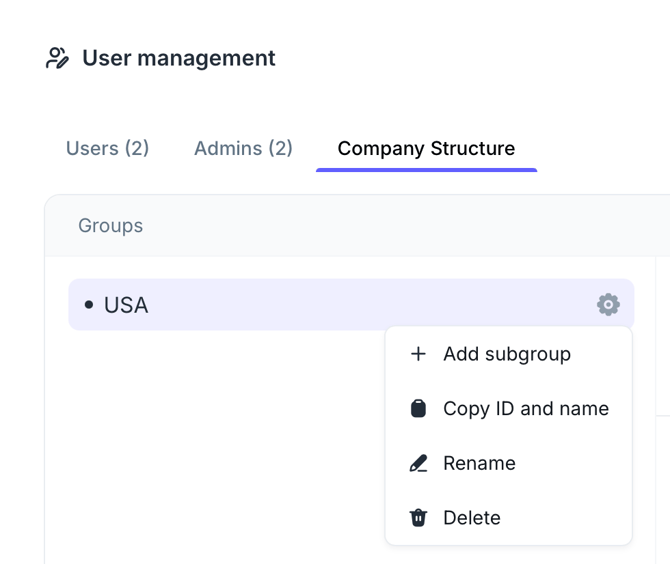Select the Company Structure tab
Image resolution: width=670 pixels, height=564 pixels.
[x=426, y=148]
